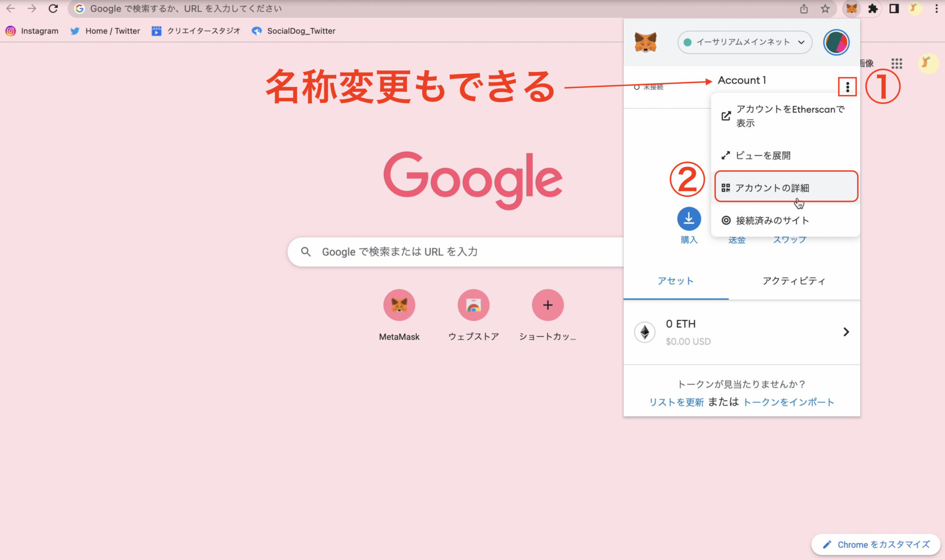The width and height of the screenshot is (945, 560).
Task: Switch to the アセット tab
Action: click(x=676, y=281)
